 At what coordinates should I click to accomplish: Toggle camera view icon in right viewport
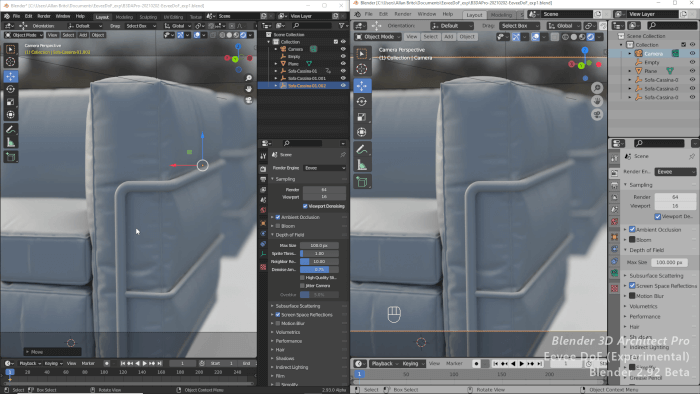click(x=597, y=115)
